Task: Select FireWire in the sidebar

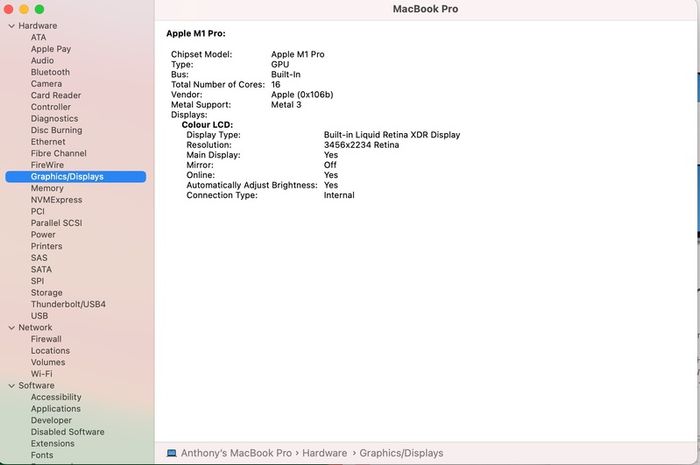Action: pyautogui.click(x=47, y=165)
